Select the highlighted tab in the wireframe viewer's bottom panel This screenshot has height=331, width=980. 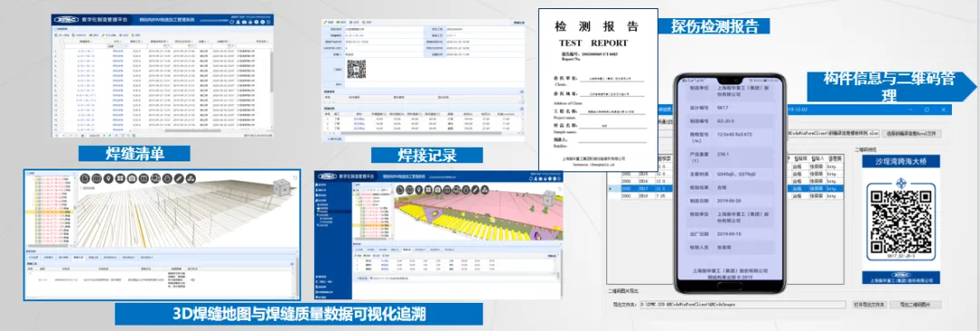click(78, 258)
